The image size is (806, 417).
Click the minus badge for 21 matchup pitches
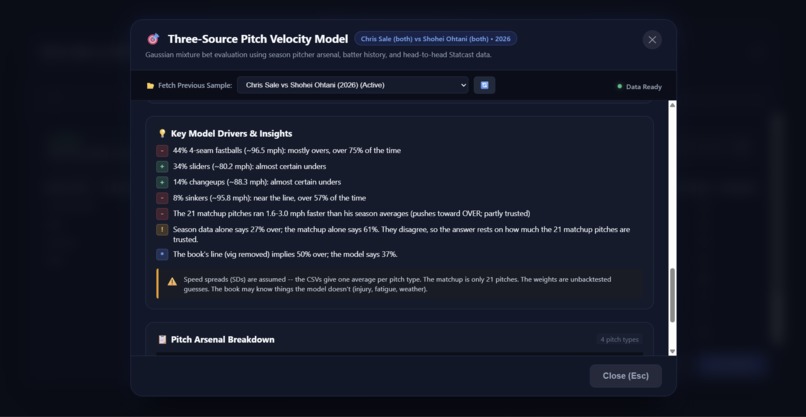coord(162,213)
